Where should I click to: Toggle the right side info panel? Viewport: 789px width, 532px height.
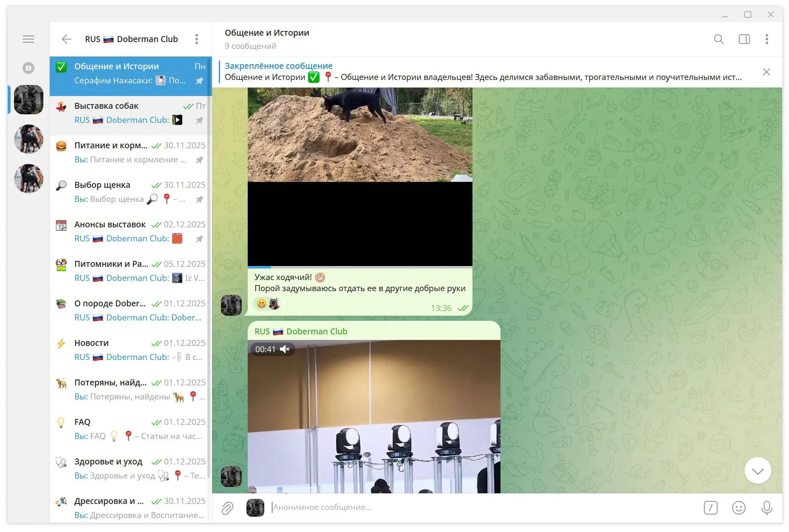[x=744, y=39]
